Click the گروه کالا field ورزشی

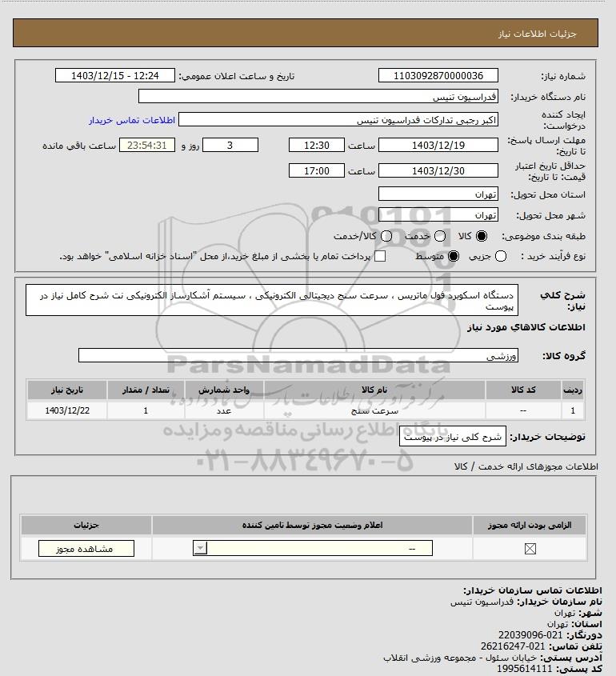tap(298, 355)
